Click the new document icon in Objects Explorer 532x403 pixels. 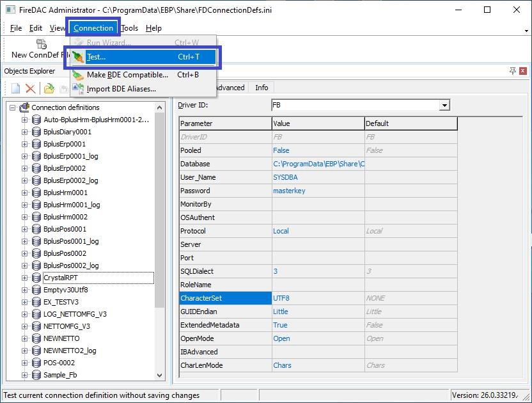pos(16,89)
